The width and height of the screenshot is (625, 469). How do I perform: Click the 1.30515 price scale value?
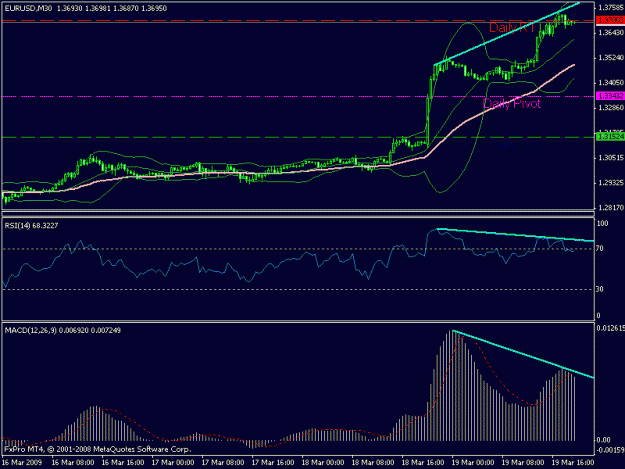point(611,158)
